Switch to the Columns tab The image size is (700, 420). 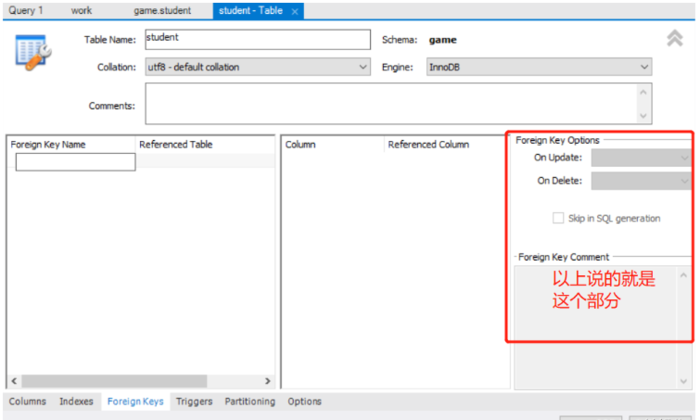pyautogui.click(x=28, y=402)
